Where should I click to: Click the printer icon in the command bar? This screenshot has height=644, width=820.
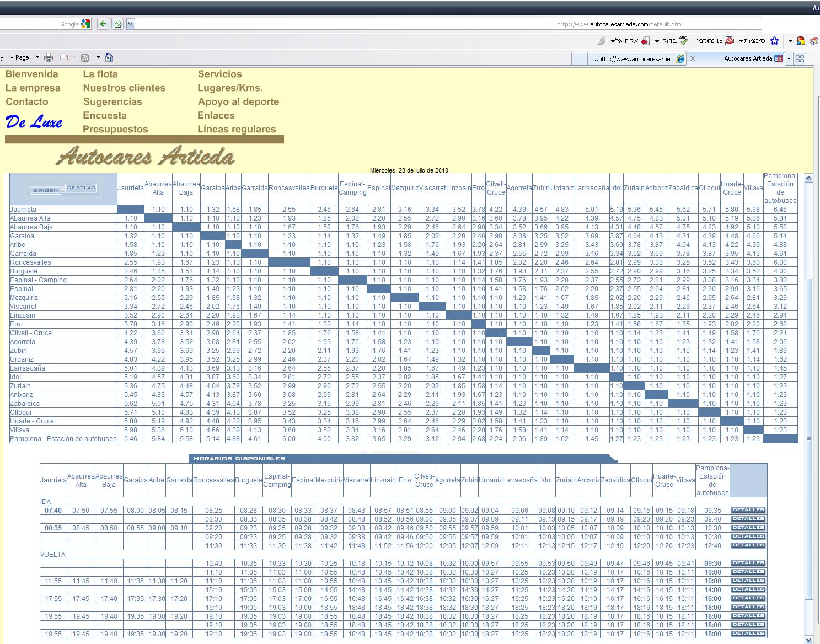[49, 57]
